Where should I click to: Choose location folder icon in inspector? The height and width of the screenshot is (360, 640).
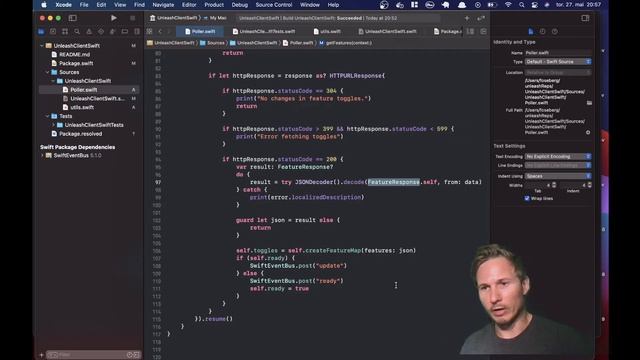[x=589, y=103]
